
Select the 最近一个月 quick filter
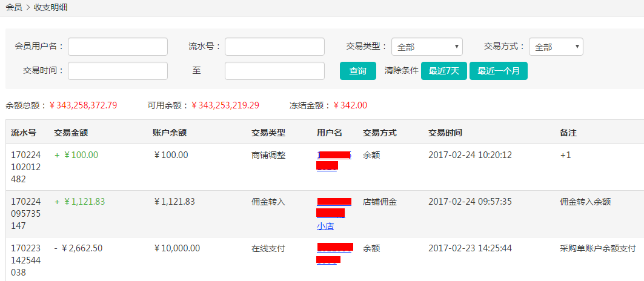(x=498, y=71)
